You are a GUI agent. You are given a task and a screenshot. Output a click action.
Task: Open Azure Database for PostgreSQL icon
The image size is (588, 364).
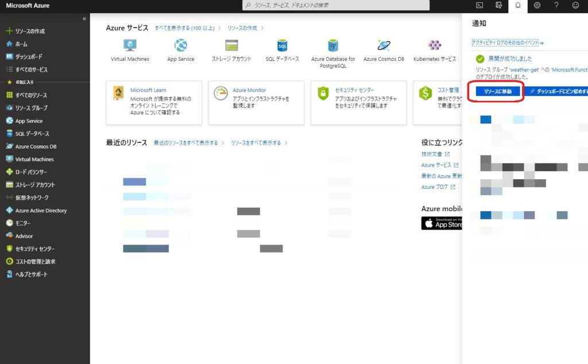click(x=333, y=45)
